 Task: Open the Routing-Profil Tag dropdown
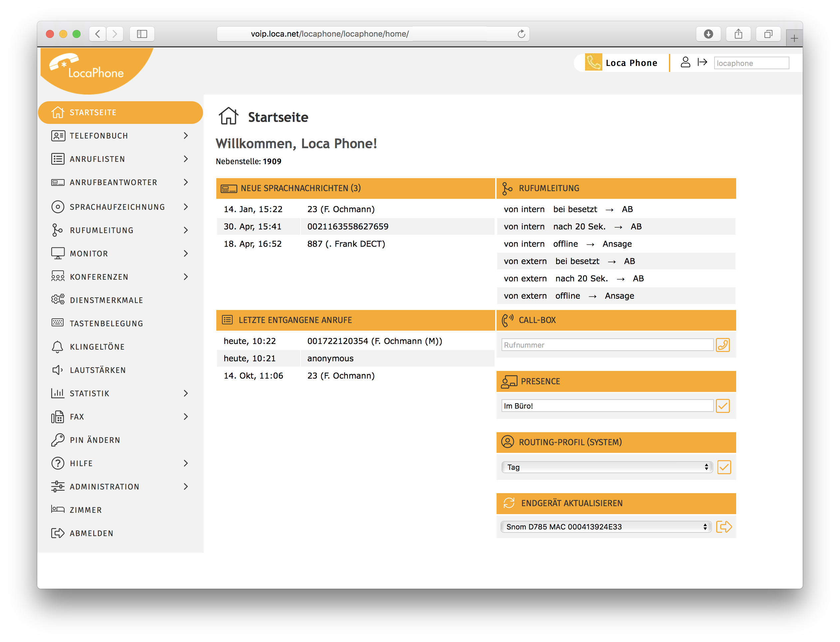(x=607, y=467)
